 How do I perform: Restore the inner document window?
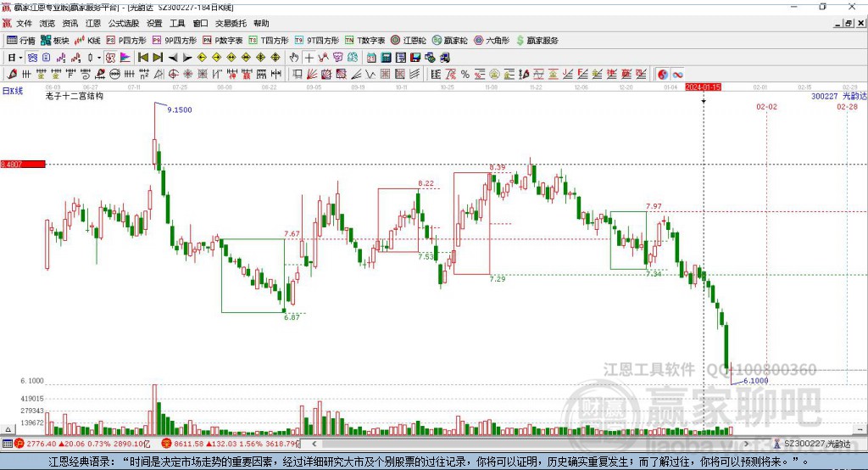(x=849, y=23)
